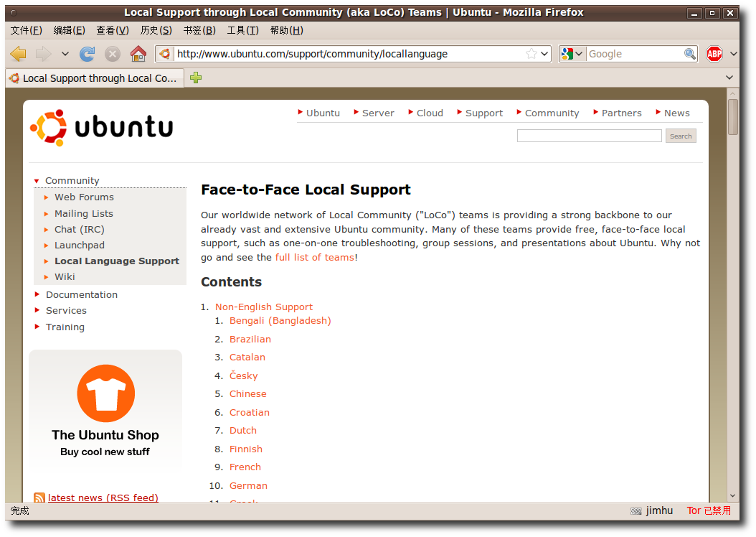Click the vertical scrollbar thumb
This screenshot has height=537, width=756.
(733, 117)
